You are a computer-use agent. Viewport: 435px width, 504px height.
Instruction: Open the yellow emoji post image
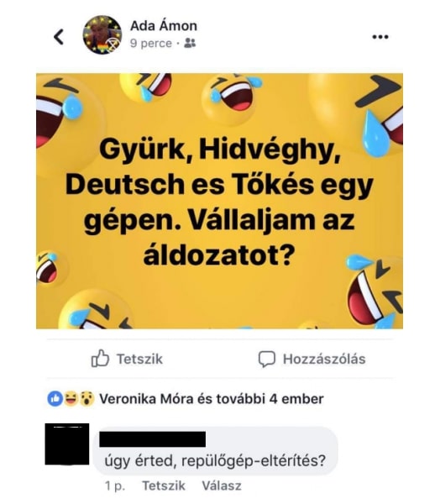[x=219, y=201]
